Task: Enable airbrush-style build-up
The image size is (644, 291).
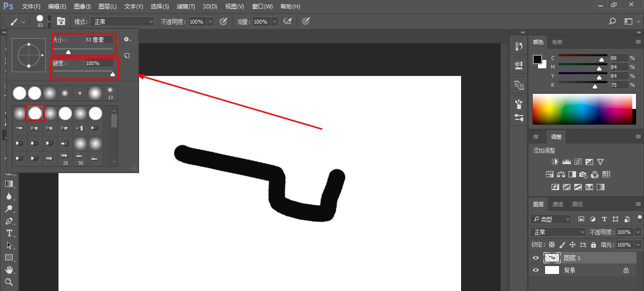Action: (x=287, y=21)
